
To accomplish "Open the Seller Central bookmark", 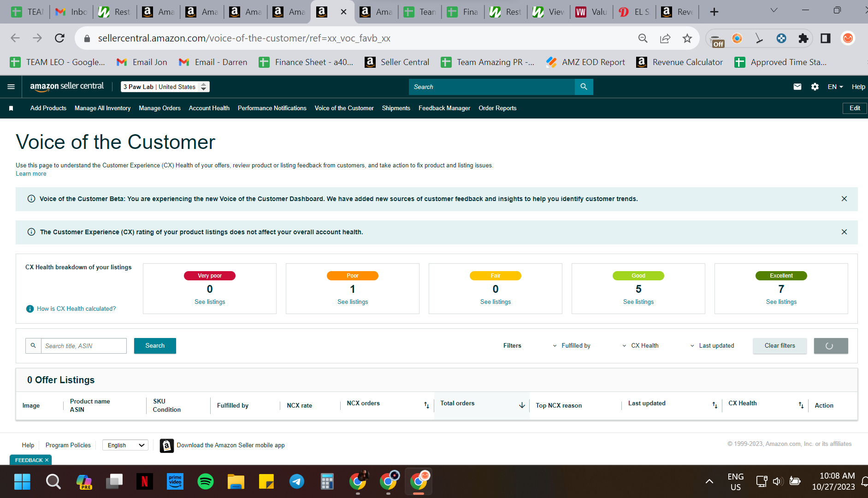I will coord(397,62).
